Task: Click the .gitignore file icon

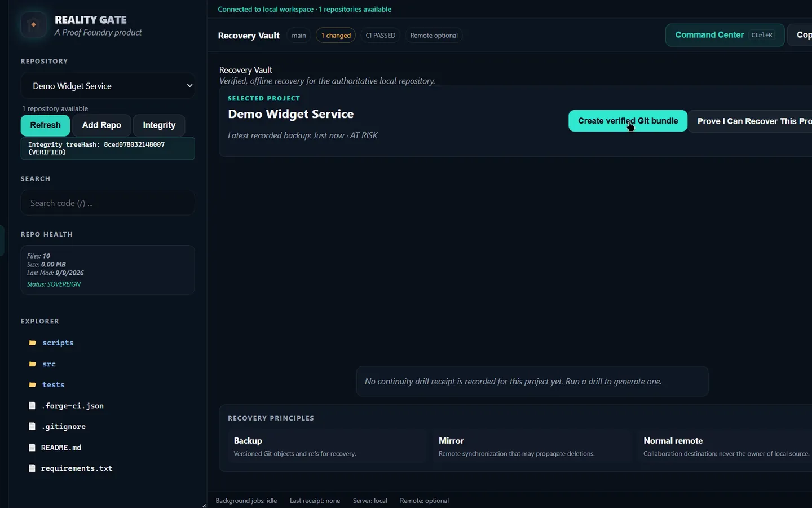Action: pos(32,427)
